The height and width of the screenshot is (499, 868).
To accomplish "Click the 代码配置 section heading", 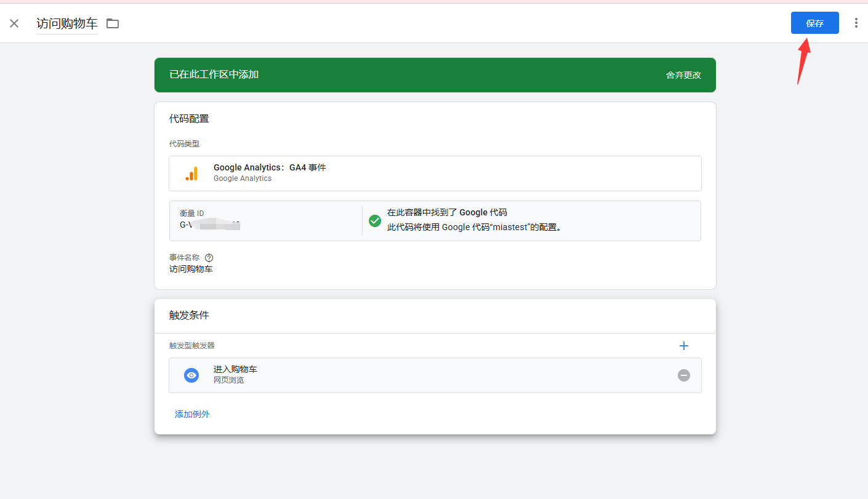I will click(189, 119).
